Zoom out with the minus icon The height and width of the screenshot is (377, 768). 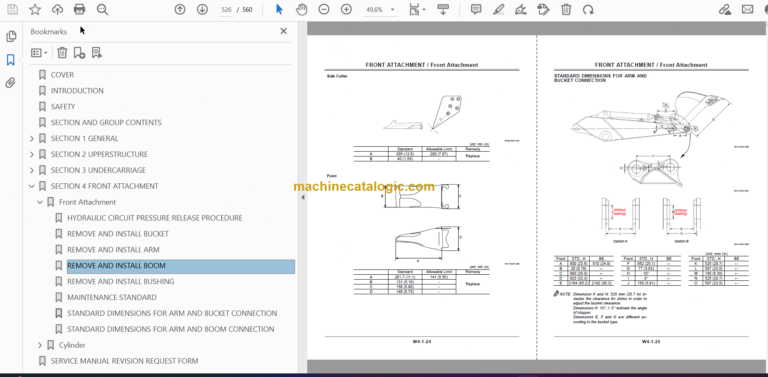pos(324,9)
